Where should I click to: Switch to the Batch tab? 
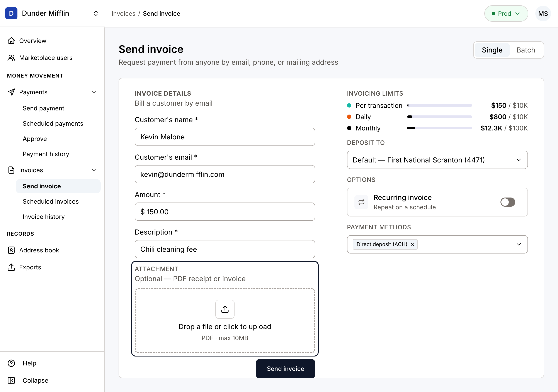(x=526, y=50)
